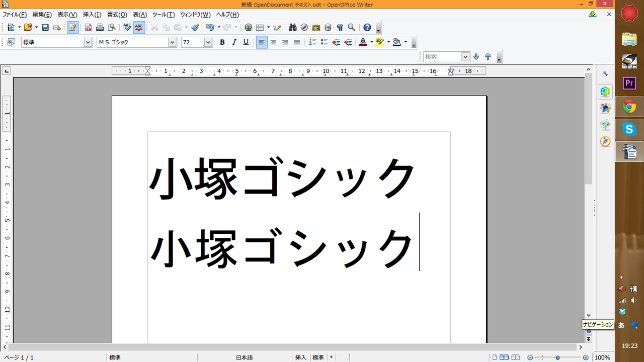644x362 pixels.
Task: Turn on Numbering list
Action: [x=312, y=42]
